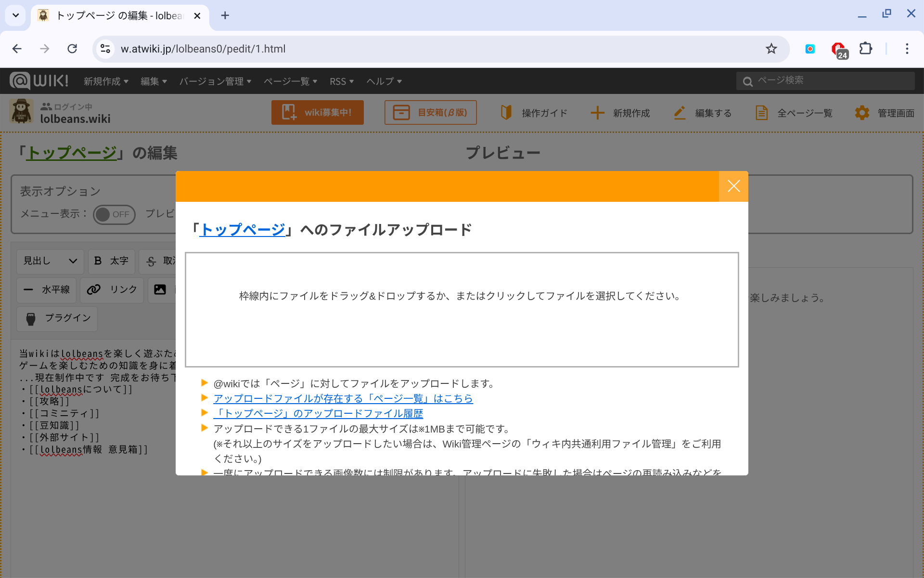The width and height of the screenshot is (924, 578).
Task: Close the file upload dialog
Action: tap(733, 186)
